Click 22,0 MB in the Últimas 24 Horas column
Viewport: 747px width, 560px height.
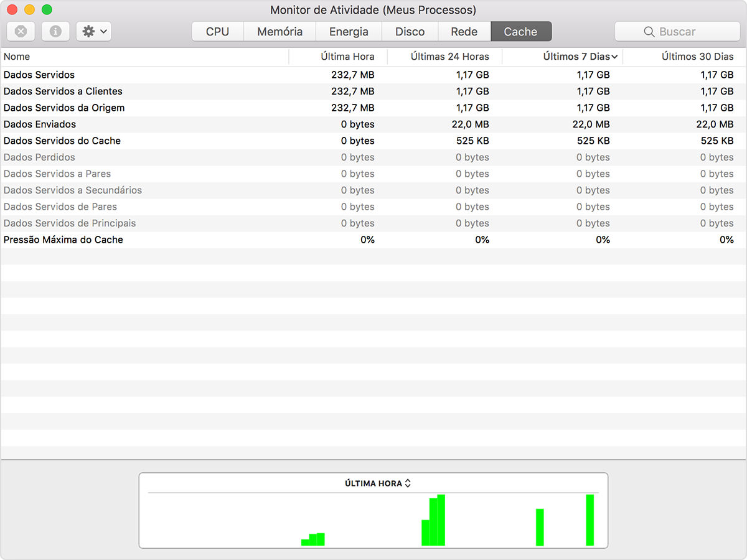(x=470, y=124)
